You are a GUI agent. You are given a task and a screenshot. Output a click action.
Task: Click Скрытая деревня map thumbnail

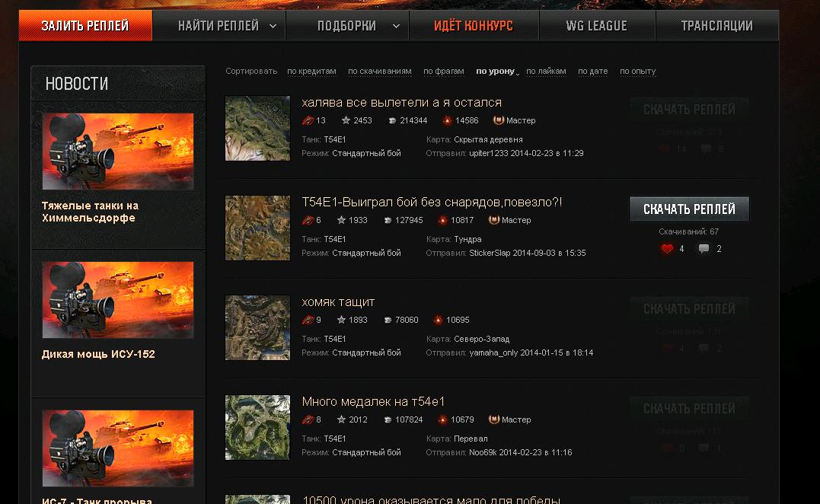pos(257,128)
